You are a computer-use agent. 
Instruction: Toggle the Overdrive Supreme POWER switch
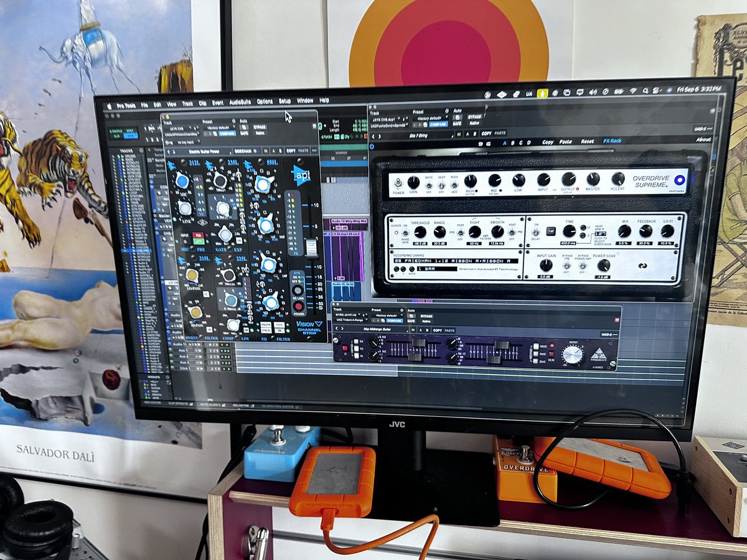[x=397, y=182]
